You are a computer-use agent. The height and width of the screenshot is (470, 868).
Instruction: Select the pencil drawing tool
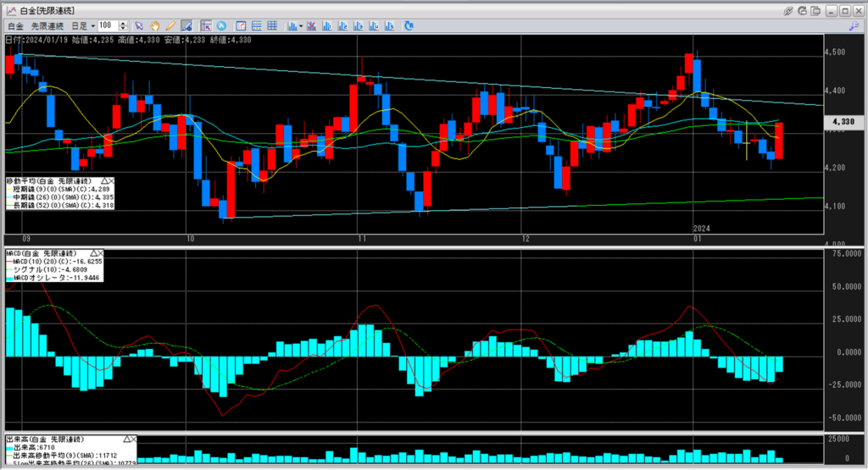170,26
